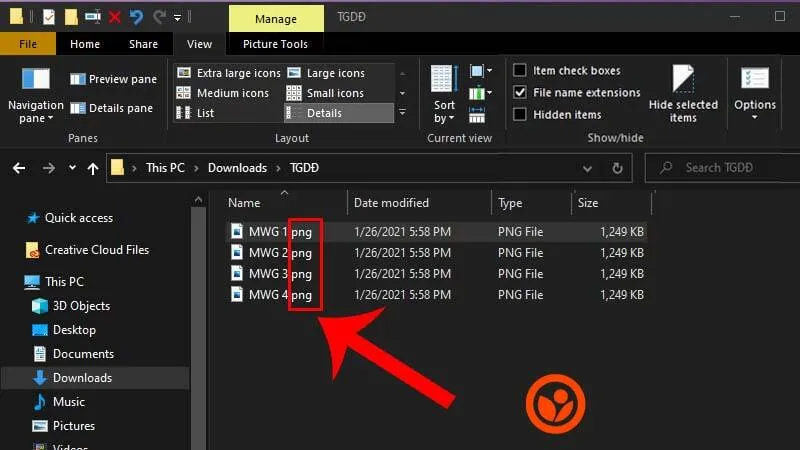Click the Search TGDĐ field

tap(722, 167)
